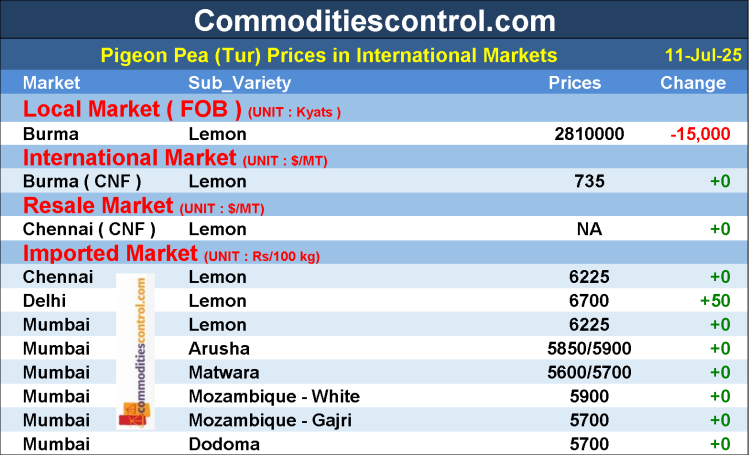750x455 pixels.
Task: Select the Arusha sub-variety cell
Action: pos(219,348)
